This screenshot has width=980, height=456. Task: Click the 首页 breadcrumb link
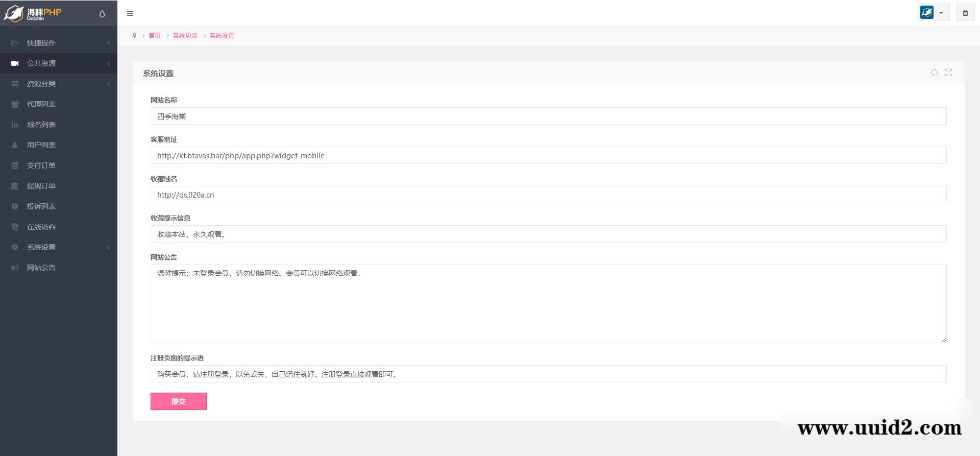click(x=154, y=36)
